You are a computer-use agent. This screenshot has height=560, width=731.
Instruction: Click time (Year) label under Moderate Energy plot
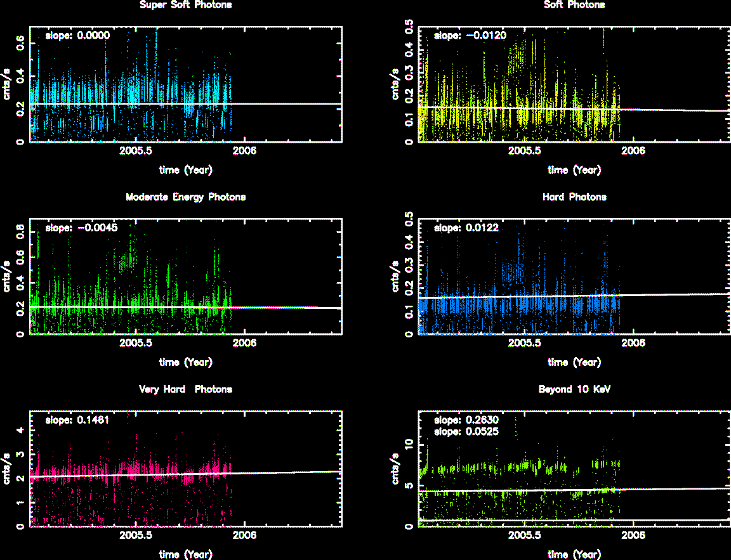[185, 363]
